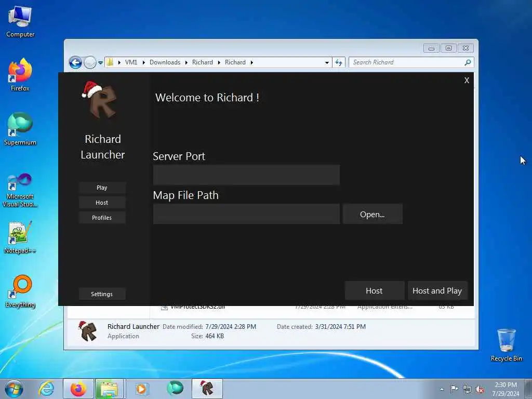The height and width of the screenshot is (399, 532).
Task: Open Windows Media Player from the taskbar
Action: click(141, 389)
